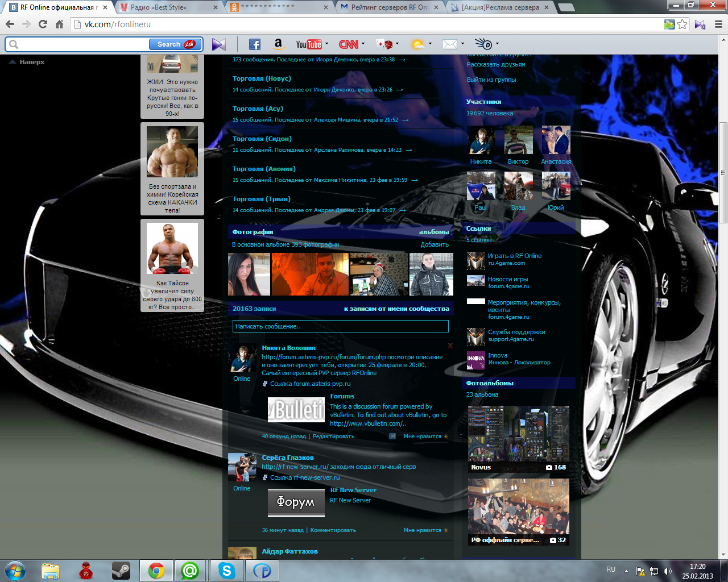
Task: Delete Никита Волошин's post with the X
Action: click(450, 345)
